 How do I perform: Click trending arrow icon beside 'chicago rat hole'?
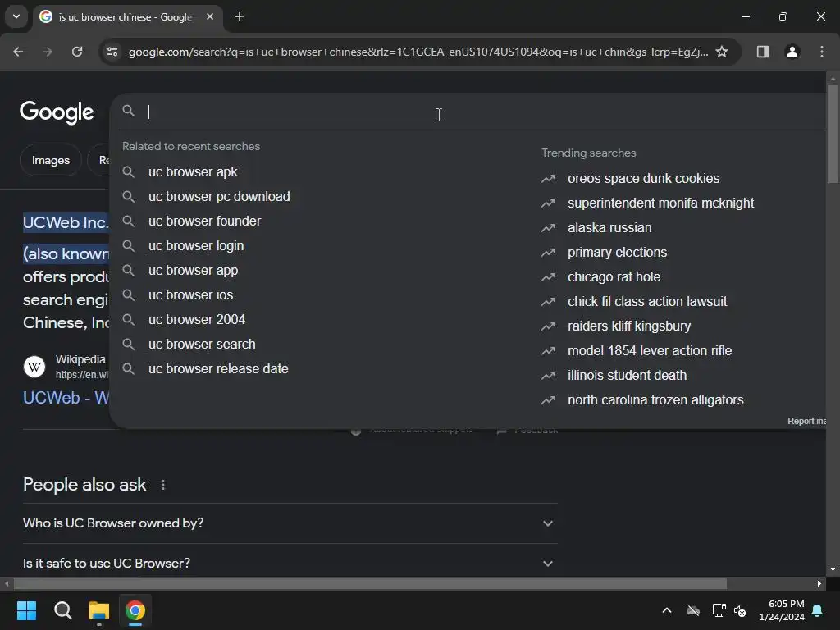(x=548, y=277)
